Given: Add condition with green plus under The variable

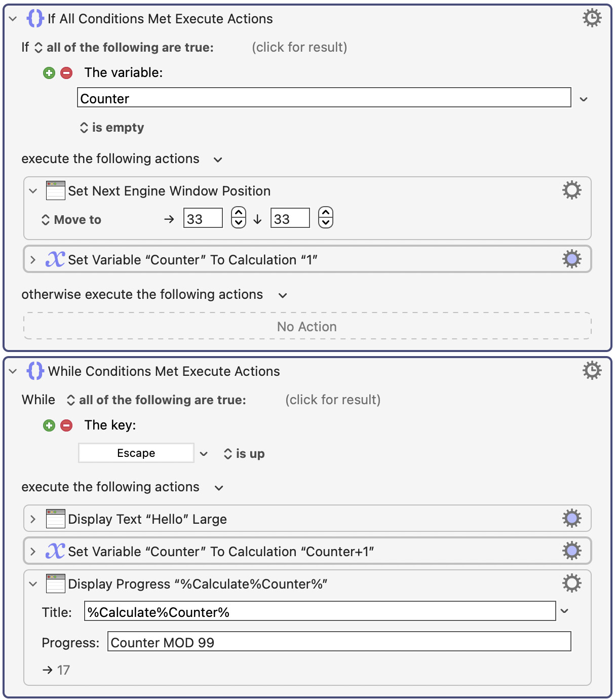Looking at the screenshot, I should [x=49, y=73].
